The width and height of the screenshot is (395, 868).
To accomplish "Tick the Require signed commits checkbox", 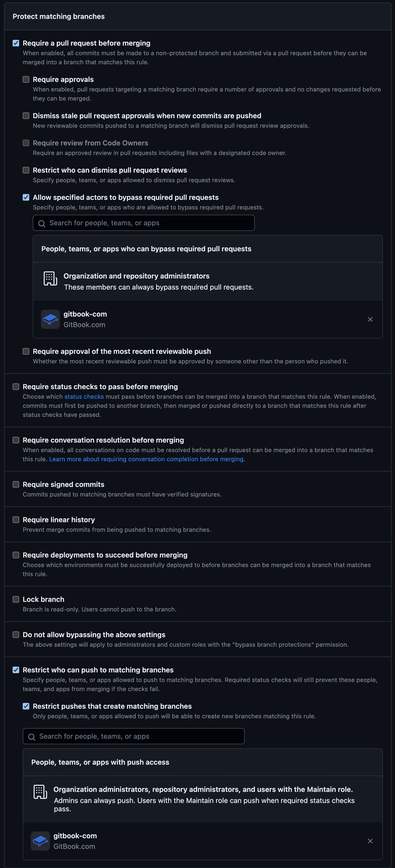I will (16, 484).
